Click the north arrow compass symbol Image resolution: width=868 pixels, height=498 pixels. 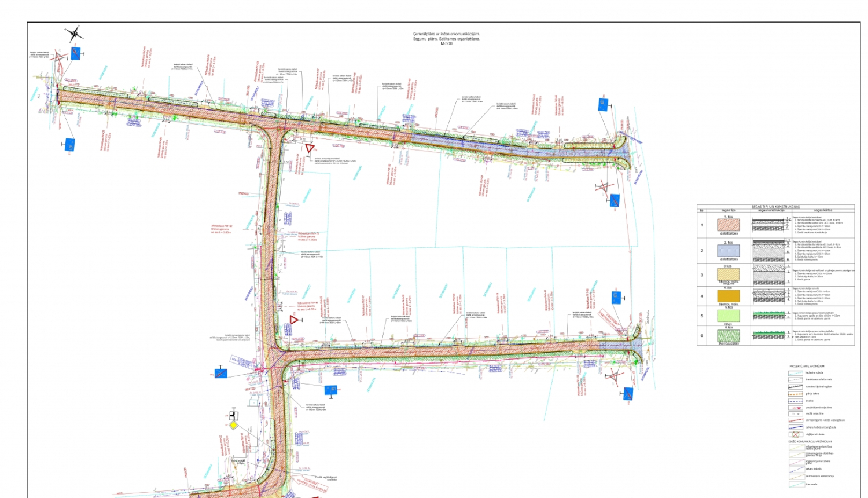pos(73,34)
